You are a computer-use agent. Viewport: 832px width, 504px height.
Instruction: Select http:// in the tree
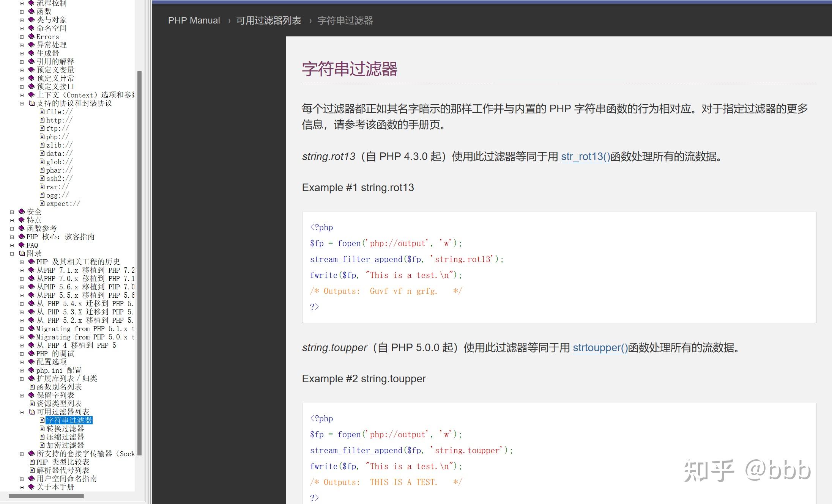click(x=59, y=120)
